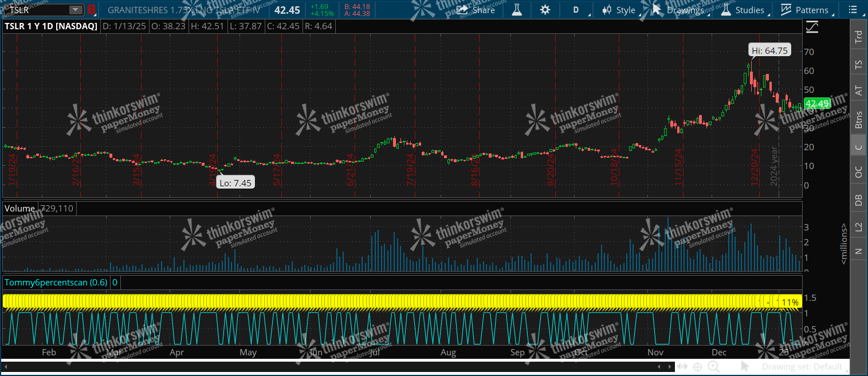This screenshot has width=868, height=376.
Task: Open the Style menu
Action: tap(620, 10)
